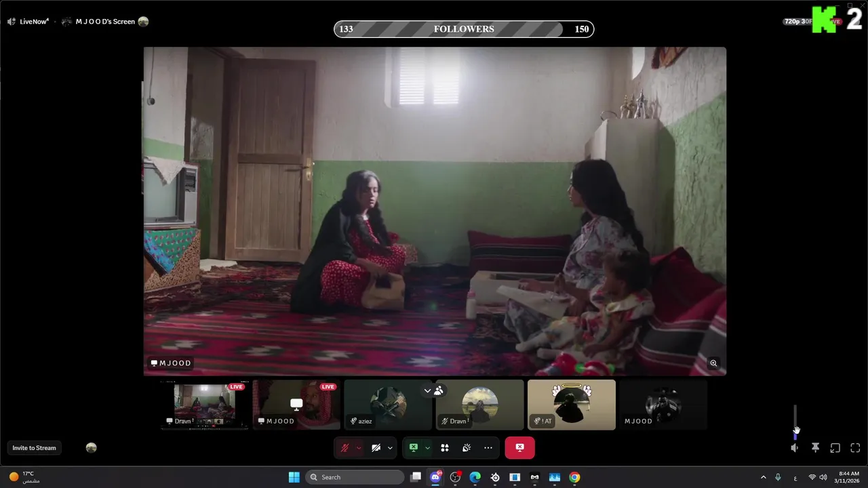Screen dimensions: 868x488
Task: Click the Invite to Stream button
Action: 34,448
